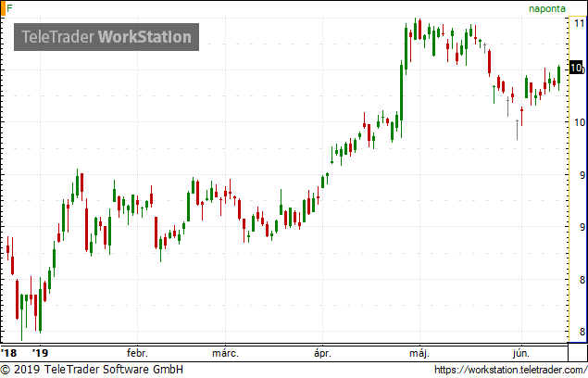The width and height of the screenshot is (588, 378).
Task: Click the "F" ticker symbol label
Action: 9,8
